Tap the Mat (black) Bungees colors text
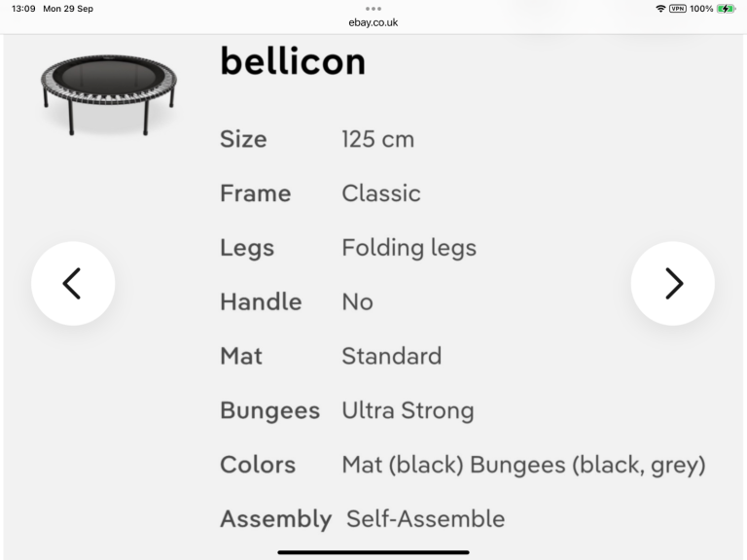Viewport: 747px width, 560px height. click(x=523, y=465)
